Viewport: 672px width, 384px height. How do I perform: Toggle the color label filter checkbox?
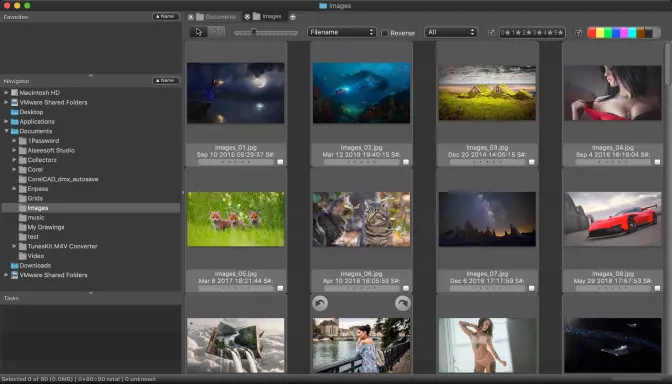(579, 33)
